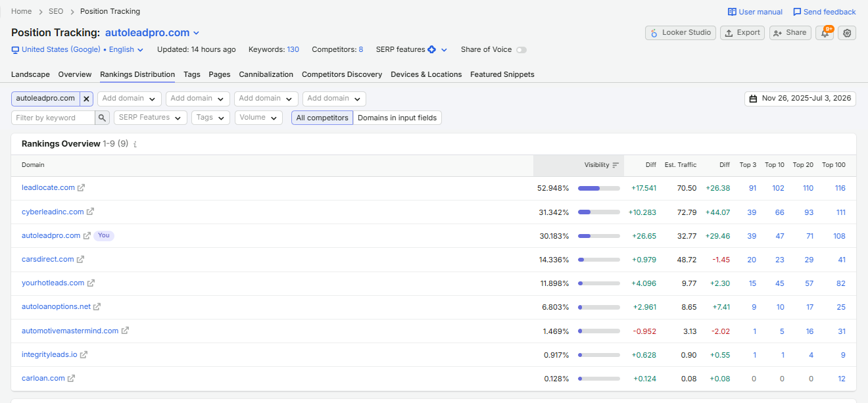Open the Tags filter dropdown
868x403 pixels.
tap(210, 118)
